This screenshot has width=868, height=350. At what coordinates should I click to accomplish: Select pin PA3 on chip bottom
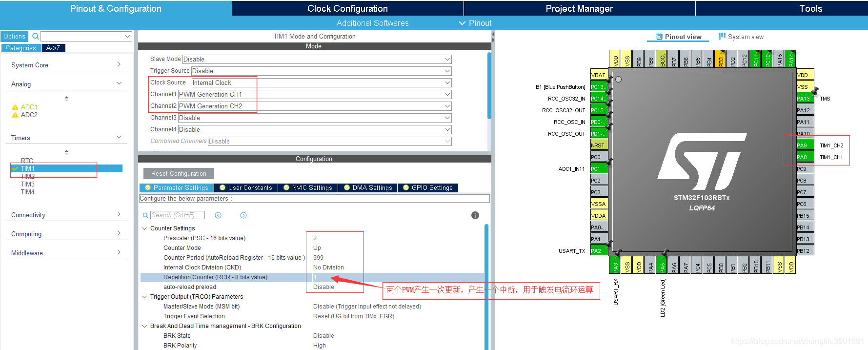(x=616, y=265)
